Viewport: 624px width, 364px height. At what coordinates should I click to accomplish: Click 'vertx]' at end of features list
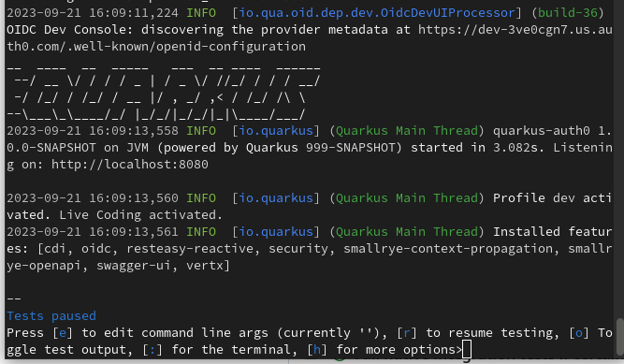point(208,266)
